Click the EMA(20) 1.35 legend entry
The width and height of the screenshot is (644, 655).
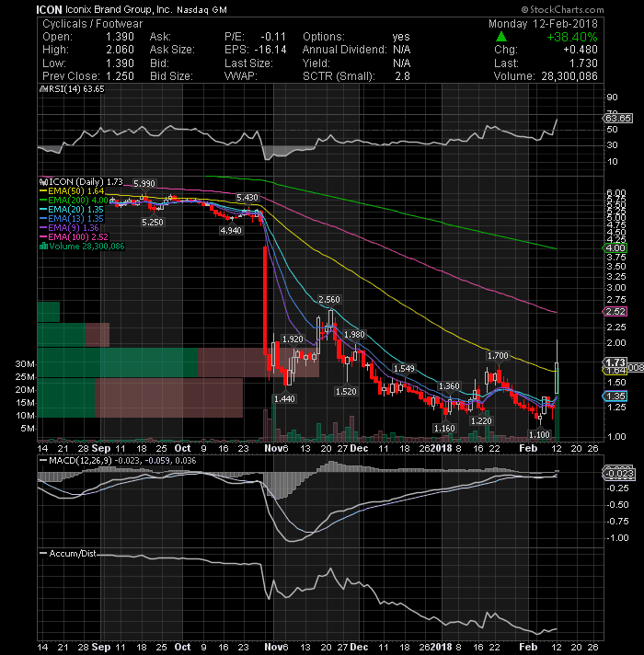click(72, 209)
